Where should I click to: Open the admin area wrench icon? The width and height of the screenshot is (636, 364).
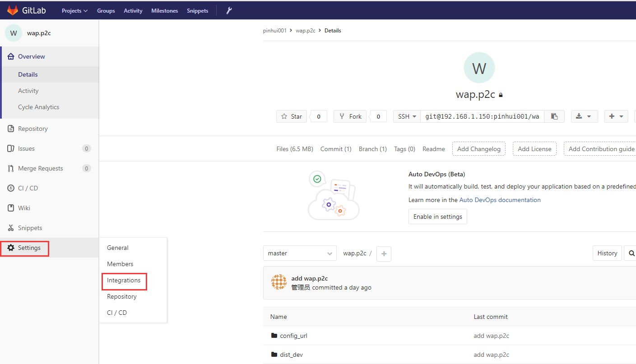click(x=229, y=10)
